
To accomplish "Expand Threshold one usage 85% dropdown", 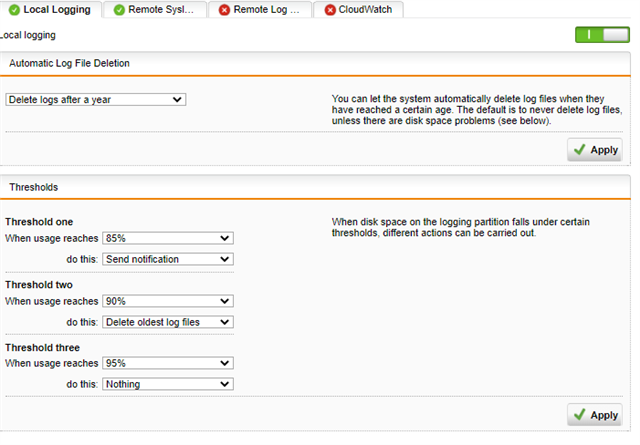I will click(x=168, y=238).
